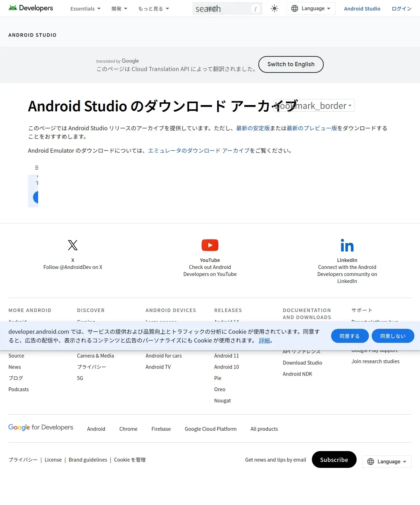Click ANDROID STUDIO breadcrumb heading
Viewport: 420px width, 505px height.
pyautogui.click(x=33, y=35)
